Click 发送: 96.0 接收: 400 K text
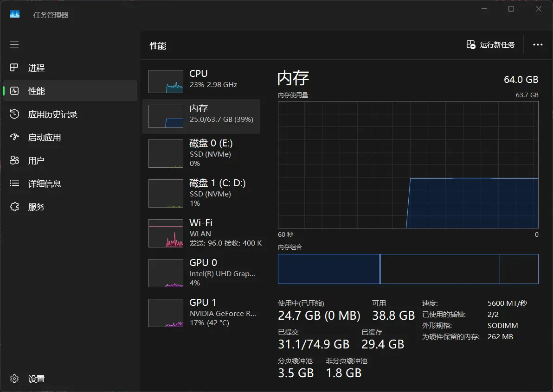 226,243
